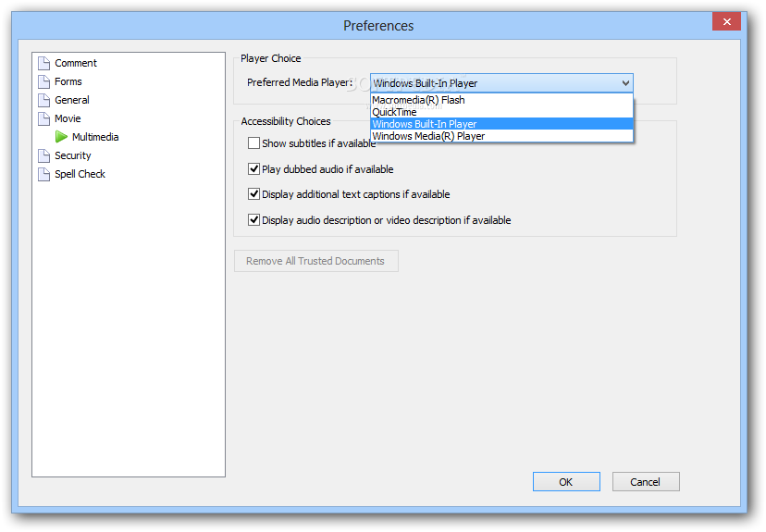The image size is (766, 532).
Task: Cancel the Preferences dialog
Action: click(x=646, y=482)
